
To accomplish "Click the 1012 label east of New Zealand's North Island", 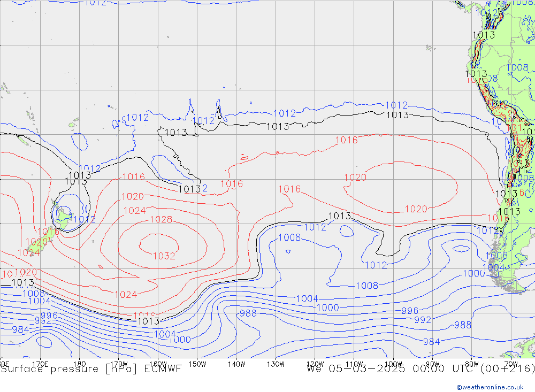I will (85, 219).
